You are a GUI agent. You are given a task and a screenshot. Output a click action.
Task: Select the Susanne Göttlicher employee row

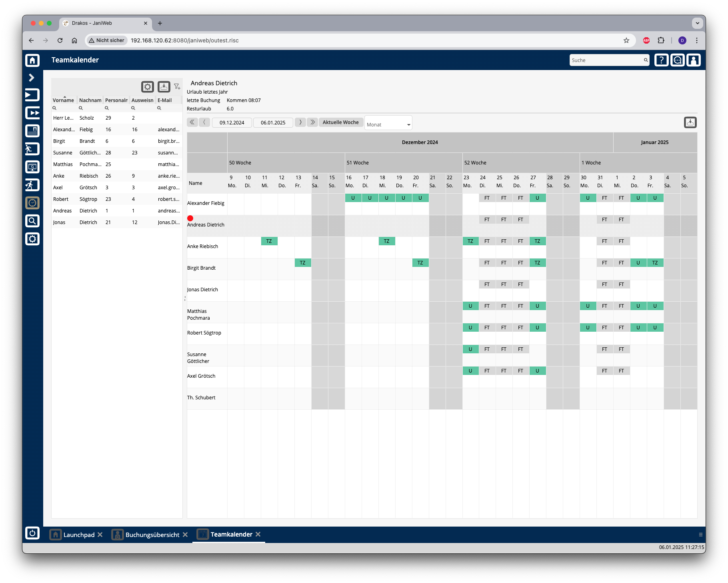point(117,152)
